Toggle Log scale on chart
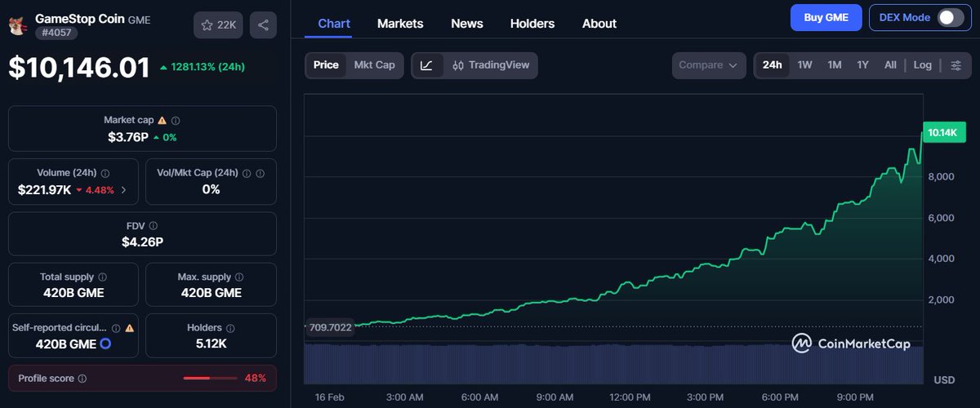This screenshot has height=408, width=980. (923, 65)
